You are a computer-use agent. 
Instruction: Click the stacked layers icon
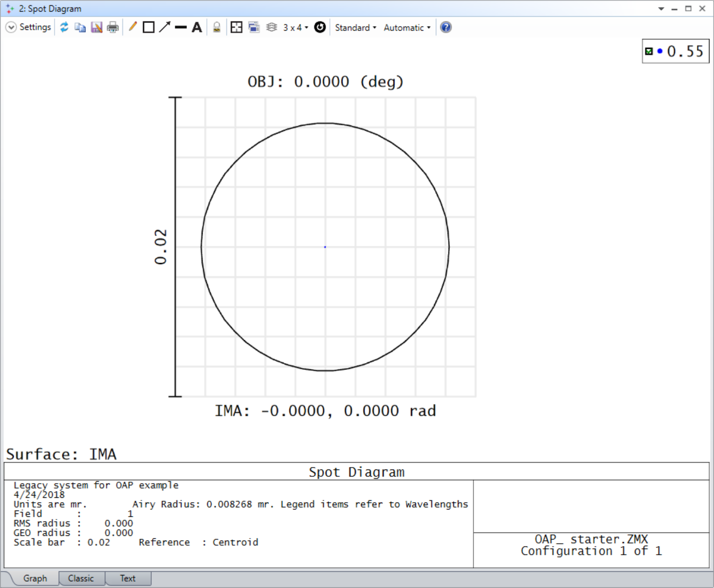tap(272, 27)
